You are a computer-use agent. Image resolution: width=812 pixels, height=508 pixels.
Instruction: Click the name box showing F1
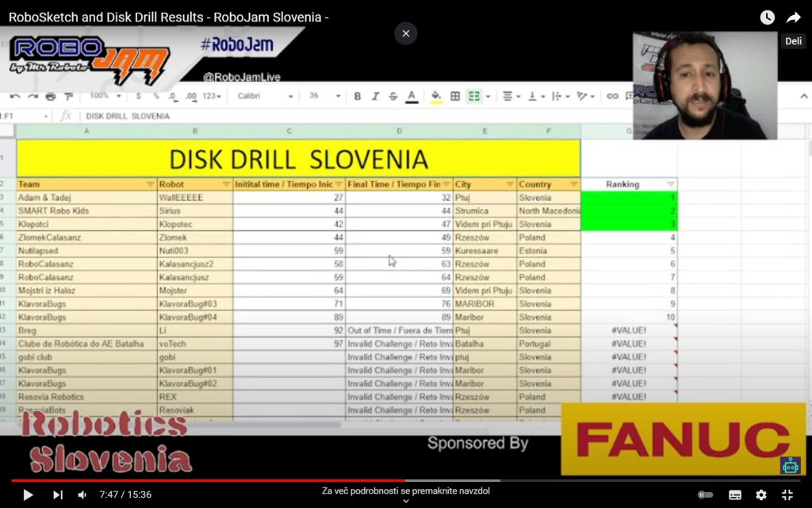pos(25,116)
